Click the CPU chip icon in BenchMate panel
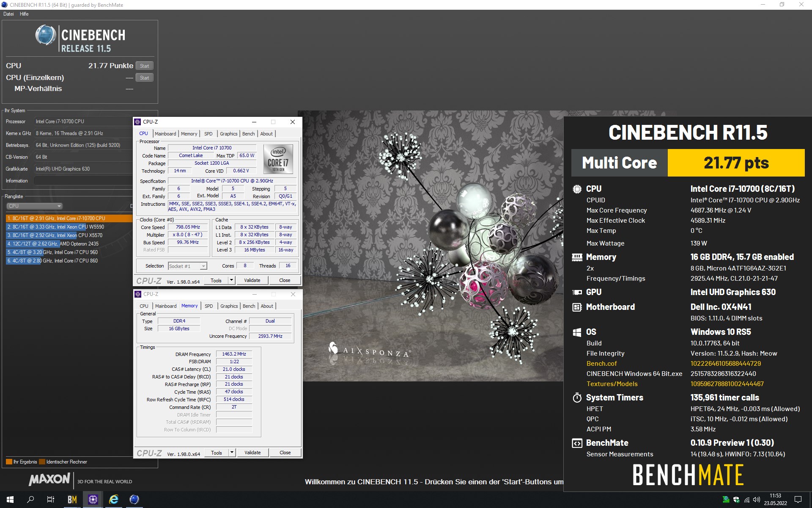 tap(577, 189)
